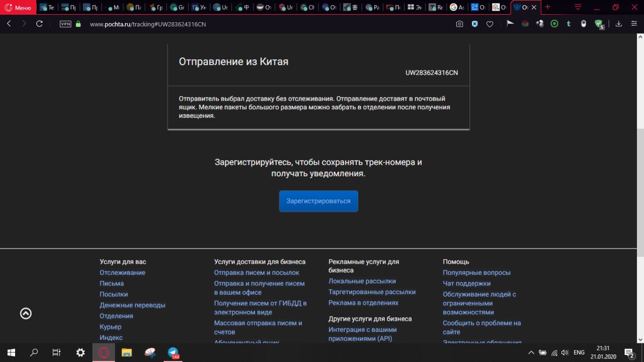Switch to the 'Re' tab

[436, 8]
